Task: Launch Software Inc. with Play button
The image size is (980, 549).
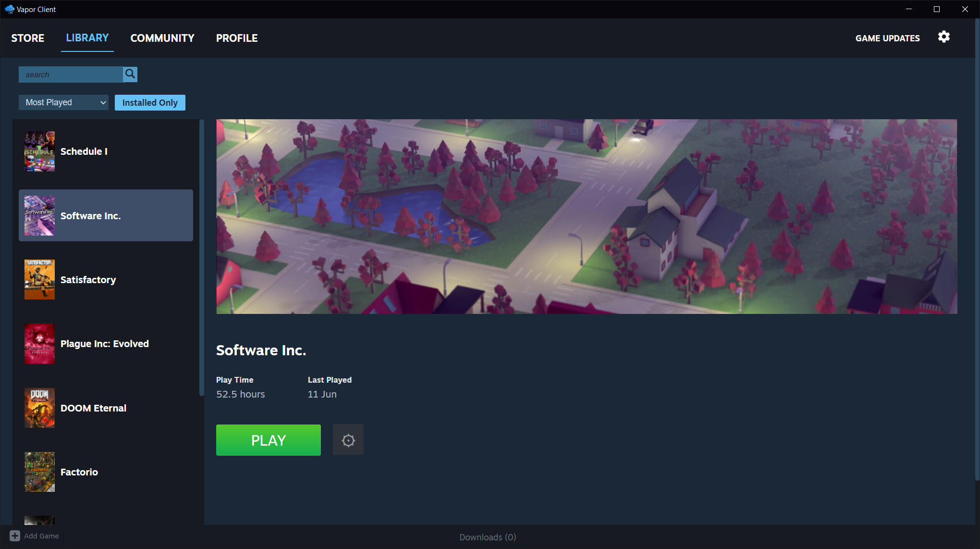Action: [x=269, y=440]
